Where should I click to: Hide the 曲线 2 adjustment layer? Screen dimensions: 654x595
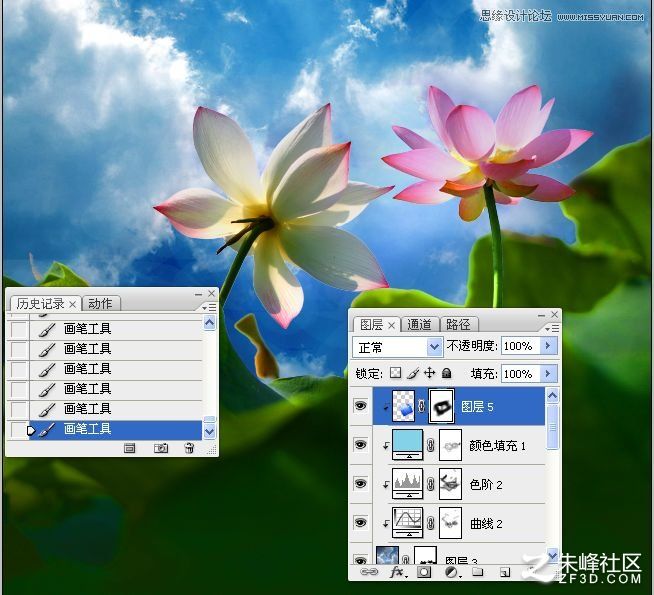(x=360, y=522)
